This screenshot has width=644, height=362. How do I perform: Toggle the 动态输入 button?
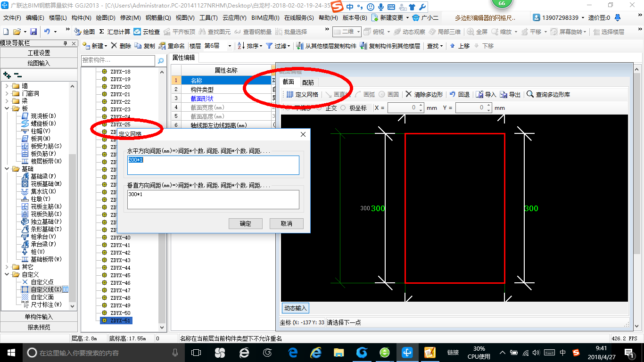tap(295, 308)
